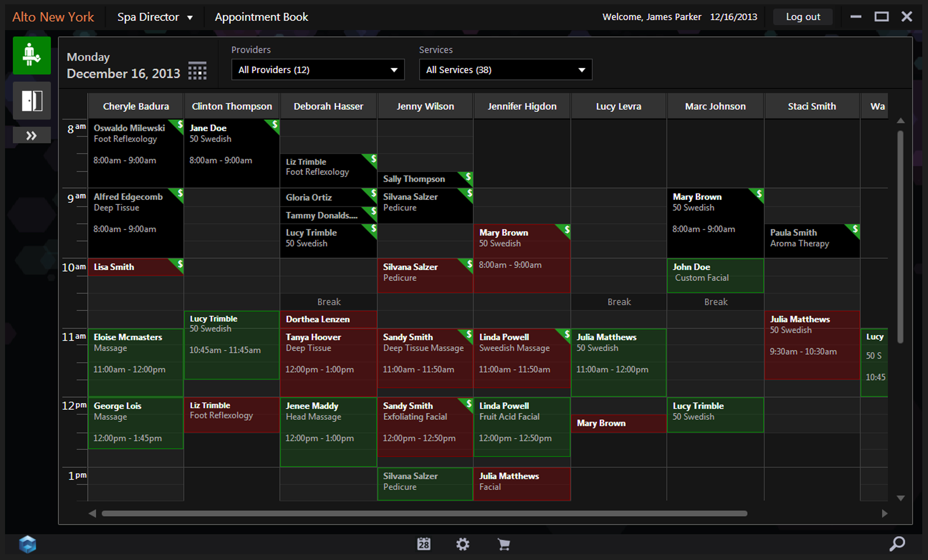Screen dimensions: 928x560
Task: Click the Alto New York brand link
Action: tap(53, 17)
